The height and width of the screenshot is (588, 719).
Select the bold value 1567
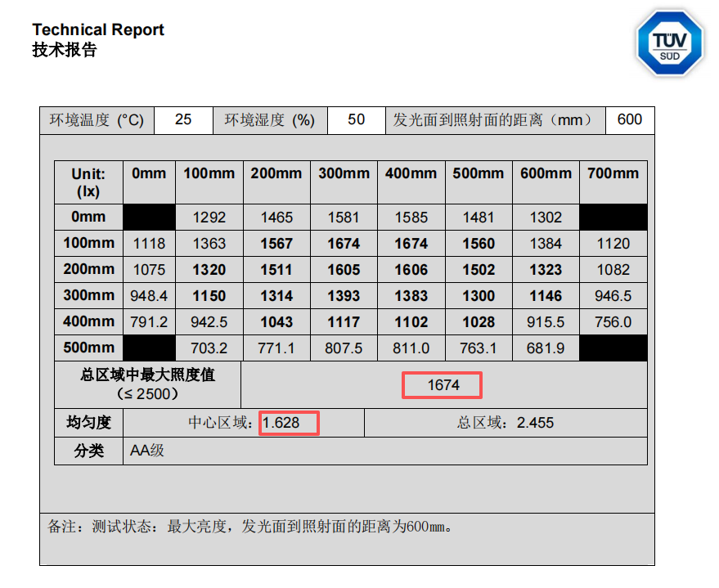pyautogui.click(x=276, y=244)
